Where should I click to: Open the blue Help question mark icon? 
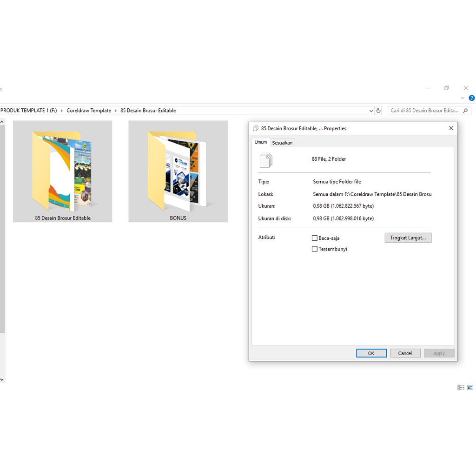(x=471, y=98)
